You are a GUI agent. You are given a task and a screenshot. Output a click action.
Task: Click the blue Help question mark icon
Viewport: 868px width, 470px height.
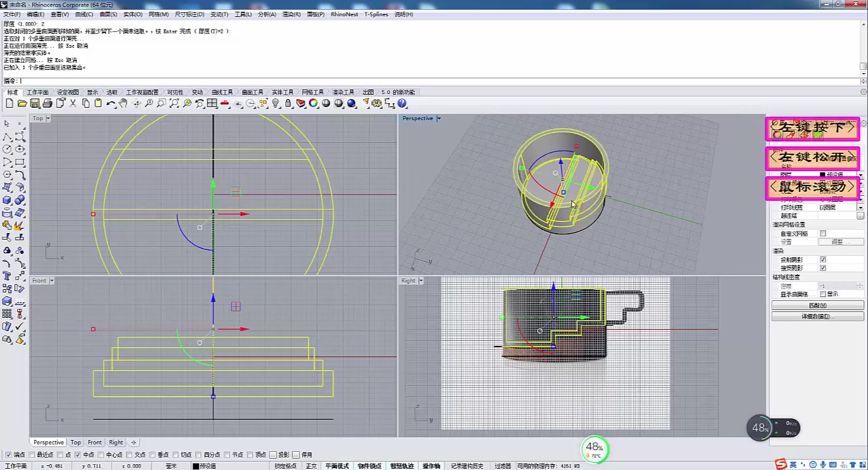coord(402,103)
